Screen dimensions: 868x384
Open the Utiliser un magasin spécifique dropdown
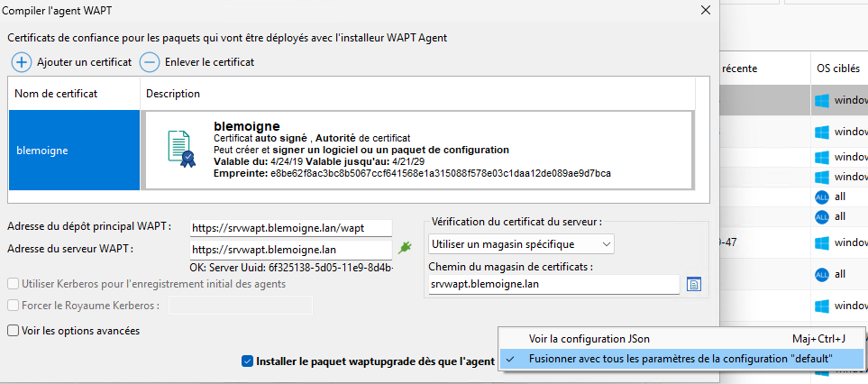point(521,243)
